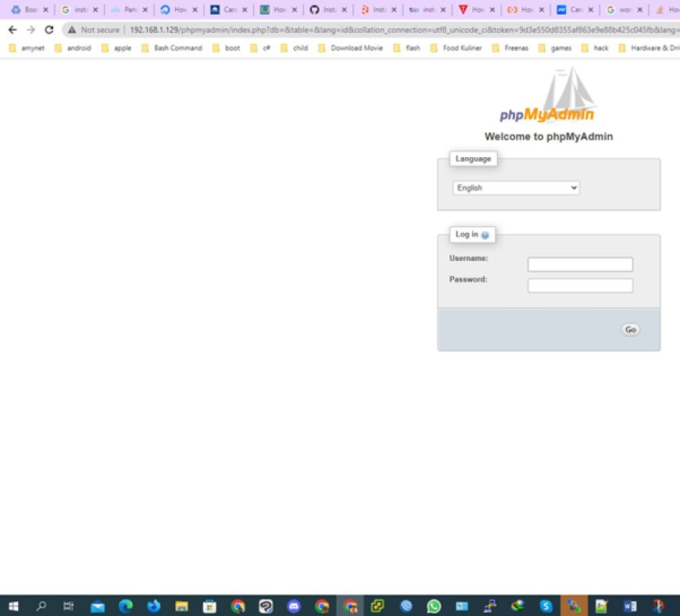
Task: Click the "Welcome to phpMyAdmin" heading
Action: click(x=549, y=137)
